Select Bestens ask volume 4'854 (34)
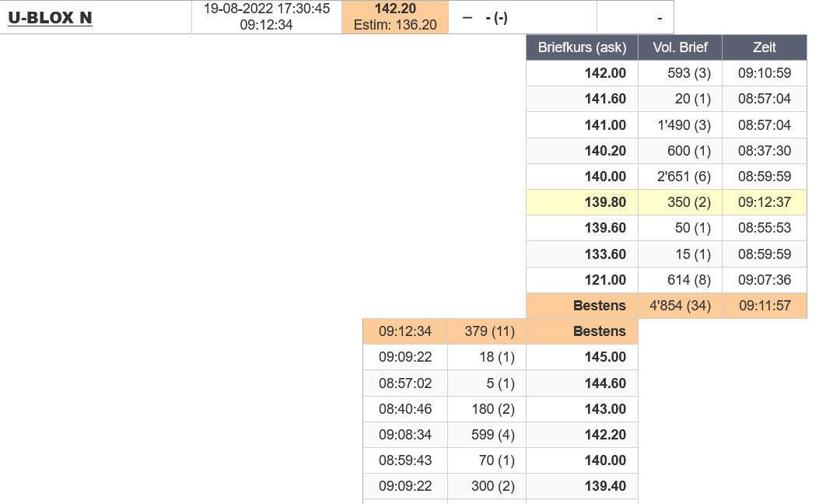The width and height of the screenshot is (819, 504). click(x=680, y=306)
